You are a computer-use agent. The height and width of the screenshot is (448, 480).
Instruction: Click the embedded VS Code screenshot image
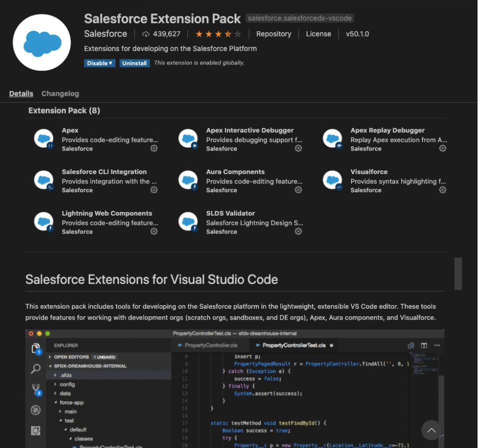(235, 389)
